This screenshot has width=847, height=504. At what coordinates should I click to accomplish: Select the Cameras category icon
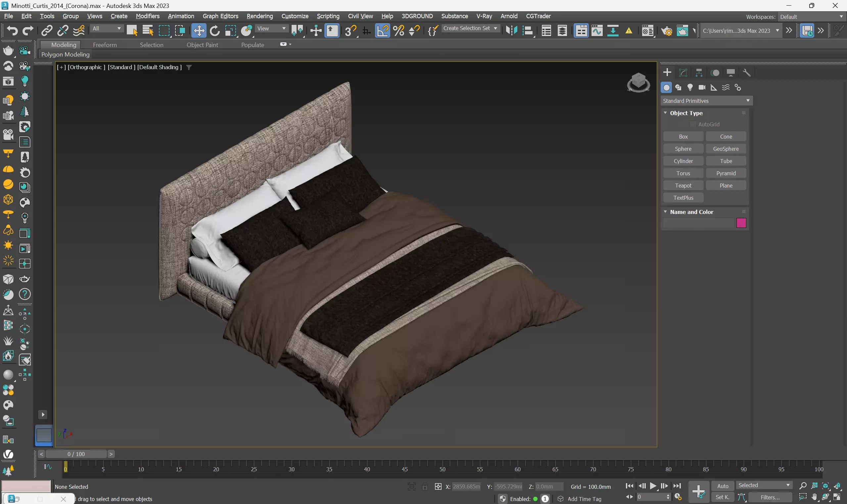click(x=702, y=87)
